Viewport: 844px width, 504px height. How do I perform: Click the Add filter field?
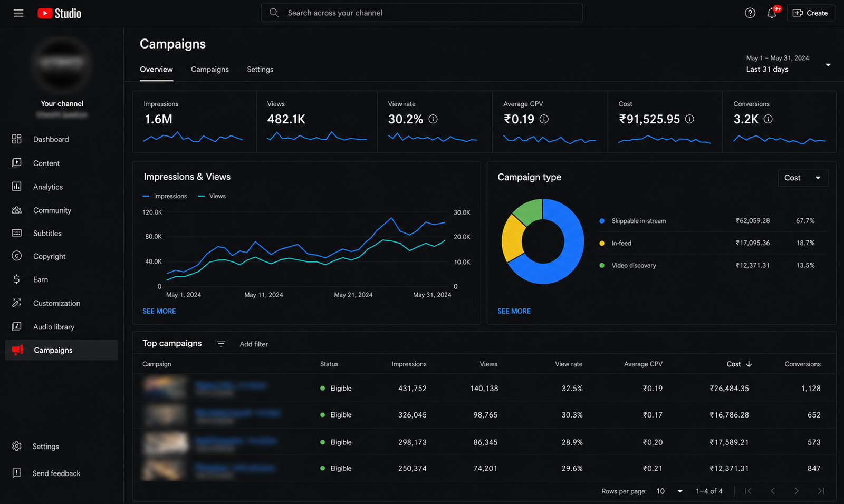[x=254, y=344]
